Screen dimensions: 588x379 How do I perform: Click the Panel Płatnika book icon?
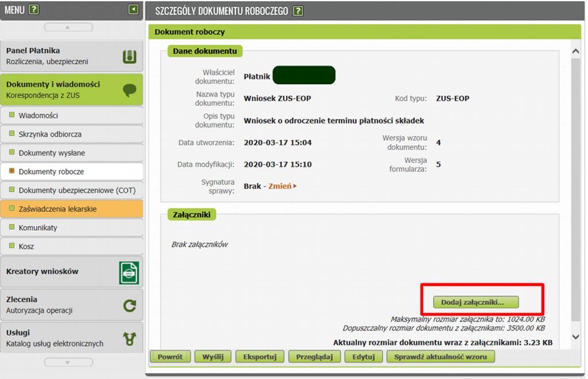129,56
